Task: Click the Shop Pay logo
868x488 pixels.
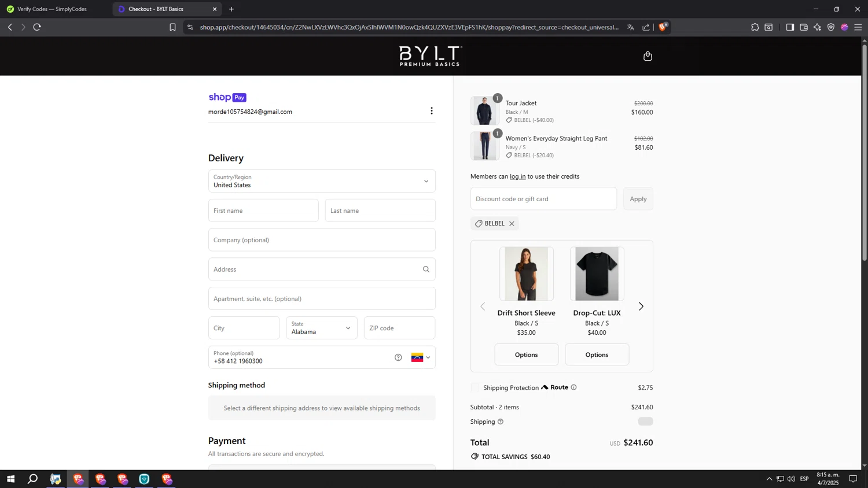Action: [x=227, y=97]
